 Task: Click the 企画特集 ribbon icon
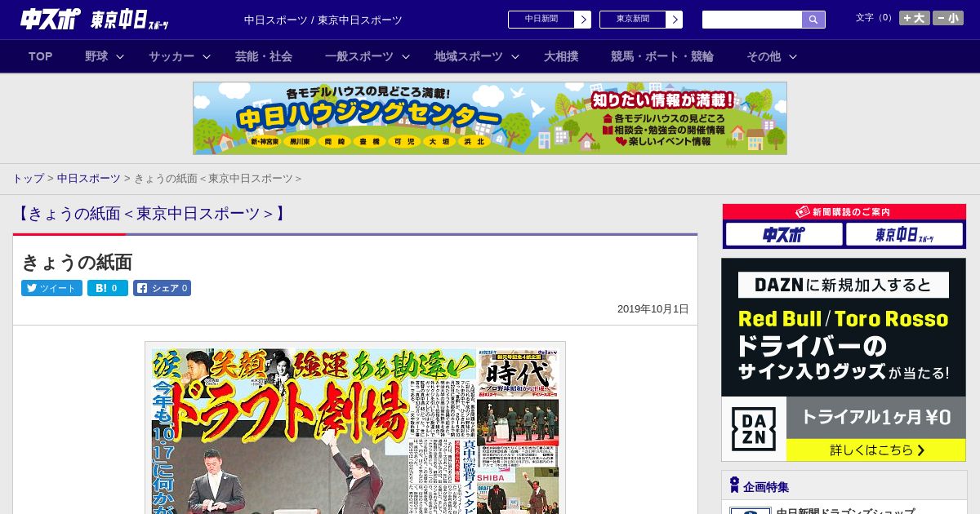click(734, 485)
